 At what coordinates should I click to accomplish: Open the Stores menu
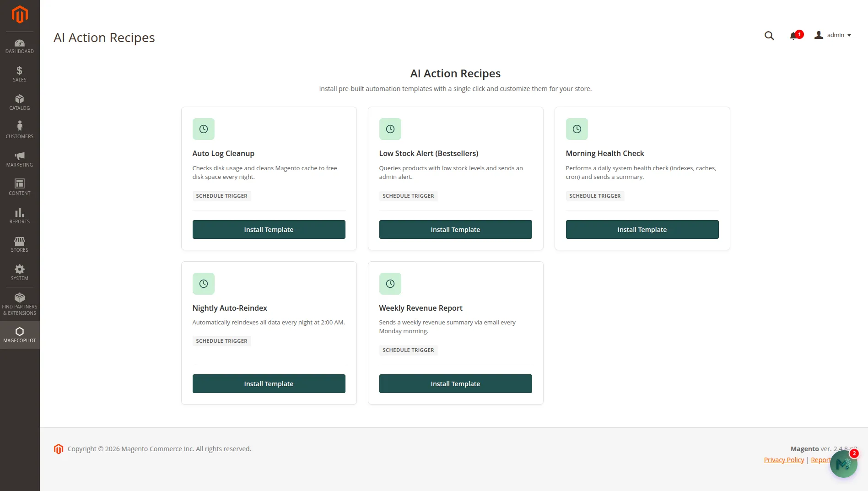[20, 244]
